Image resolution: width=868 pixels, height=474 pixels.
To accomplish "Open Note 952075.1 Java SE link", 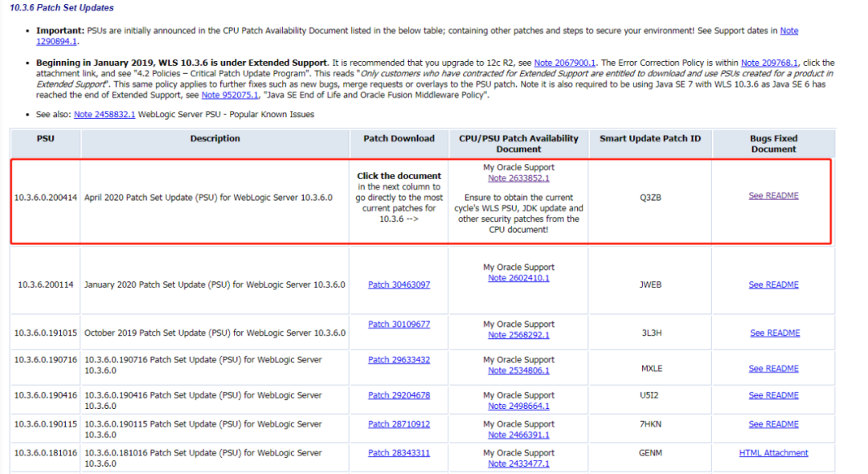I will (x=230, y=95).
